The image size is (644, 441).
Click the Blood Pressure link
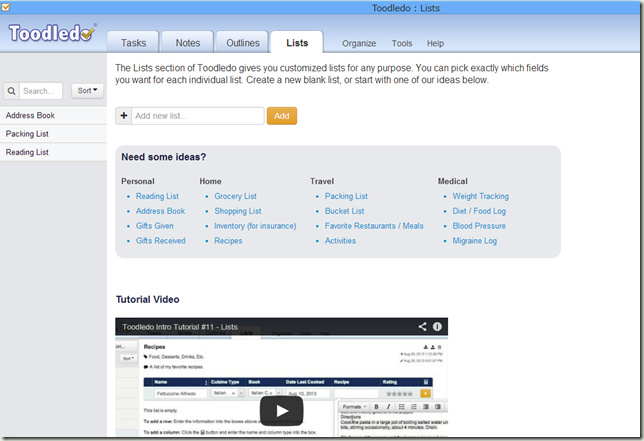[x=479, y=226]
